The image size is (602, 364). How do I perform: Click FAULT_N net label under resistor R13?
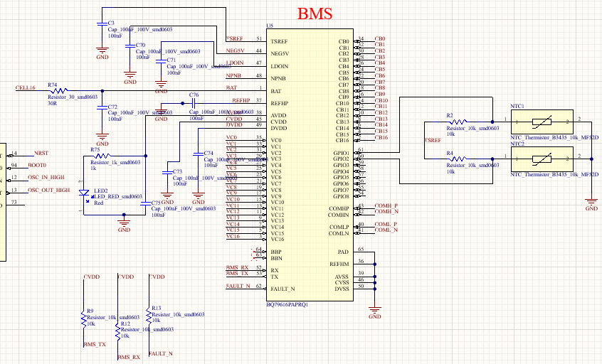click(161, 353)
